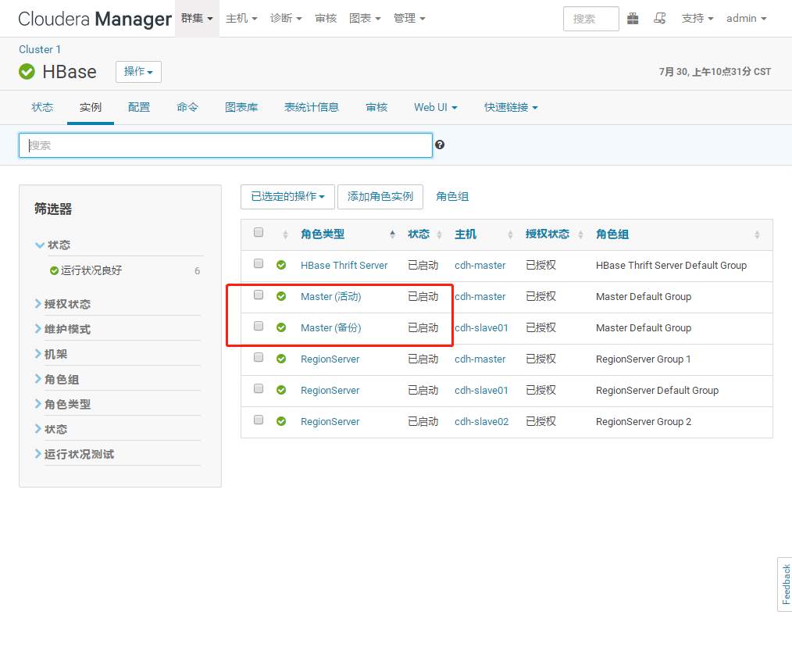The height and width of the screenshot is (672, 792).
Task: Toggle the select-all checkbox in table header
Action: tap(259, 232)
